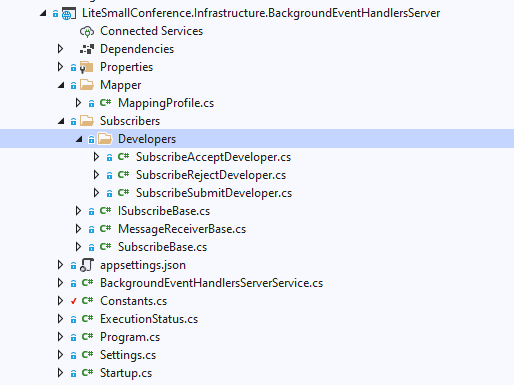Expand Settings.cs node

point(60,355)
